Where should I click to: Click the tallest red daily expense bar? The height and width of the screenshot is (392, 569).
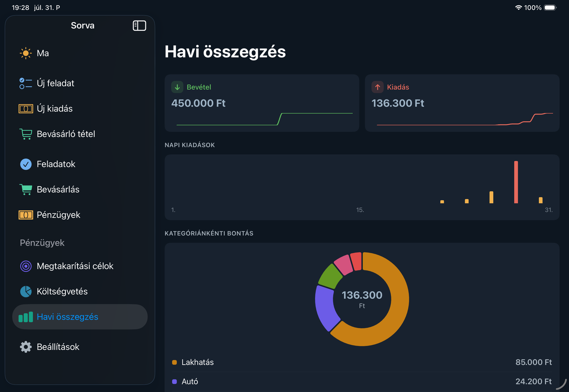point(516,182)
